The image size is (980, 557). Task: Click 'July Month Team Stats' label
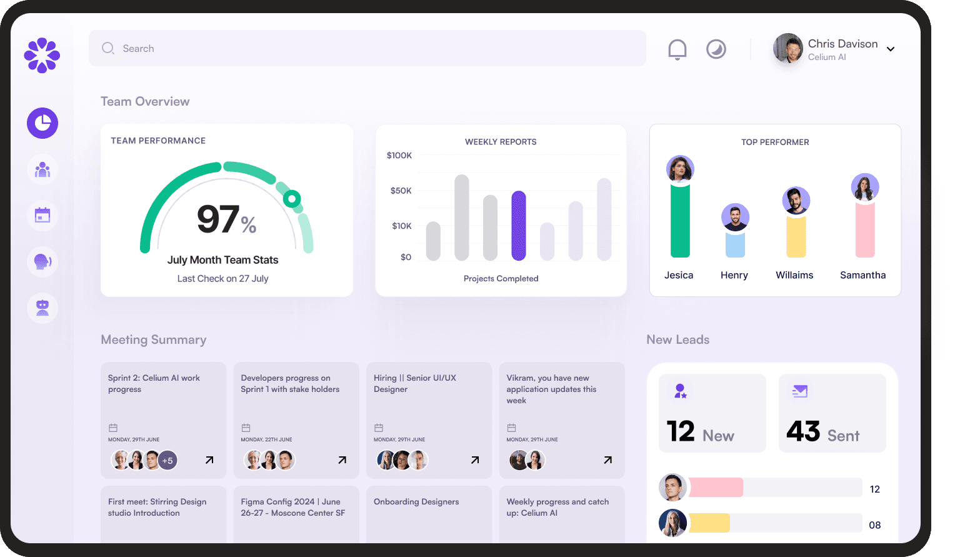(x=222, y=260)
